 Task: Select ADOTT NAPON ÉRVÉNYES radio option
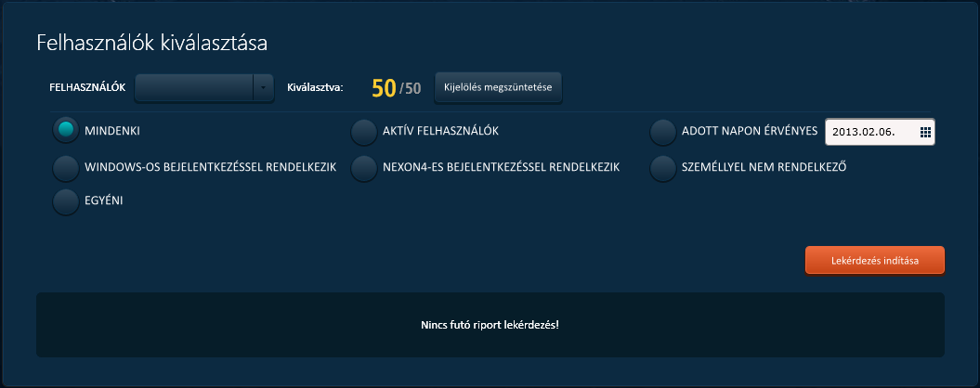click(x=662, y=133)
